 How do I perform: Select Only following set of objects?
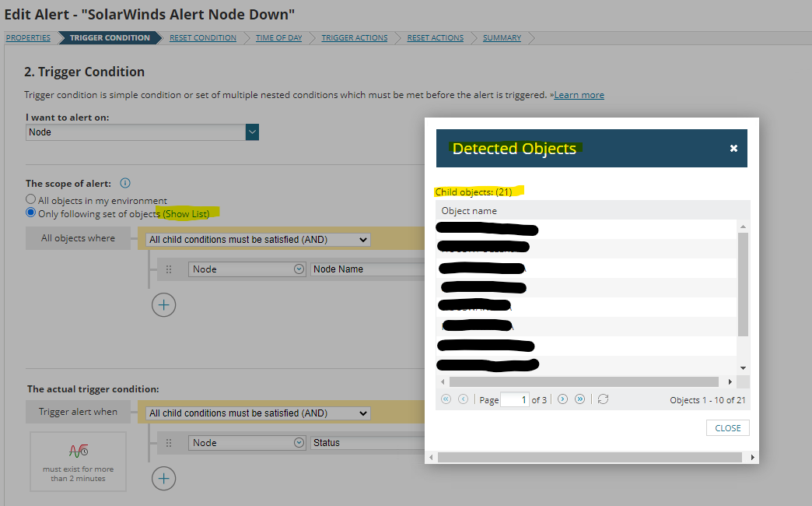click(x=30, y=213)
